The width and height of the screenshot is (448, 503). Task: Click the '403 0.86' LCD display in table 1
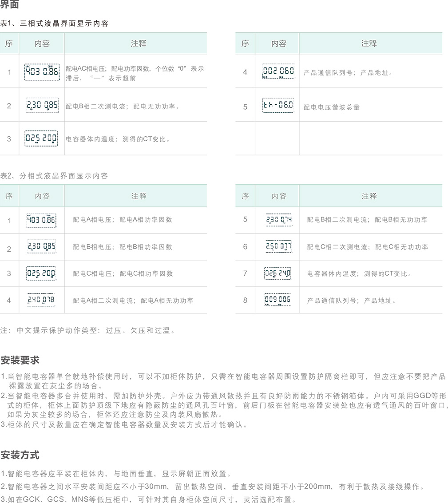click(x=41, y=71)
